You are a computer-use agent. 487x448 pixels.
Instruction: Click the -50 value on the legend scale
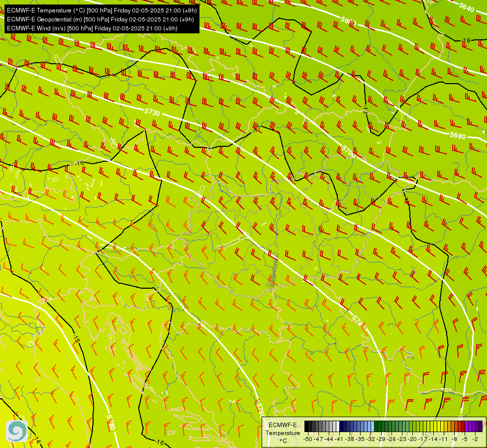pos(307,439)
